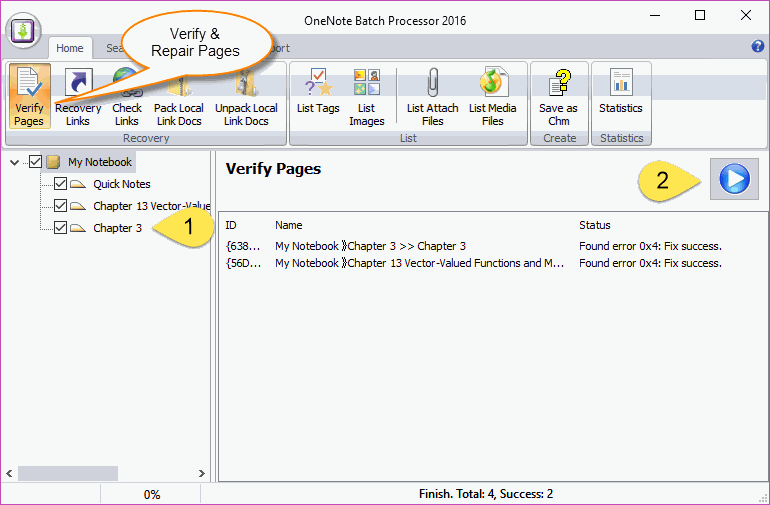This screenshot has height=505, width=770.
Task: Click the Save as Chm icon
Action: (558, 96)
